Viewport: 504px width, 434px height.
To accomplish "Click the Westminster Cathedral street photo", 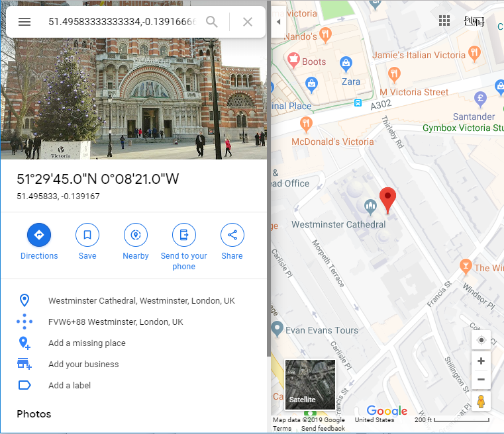I will point(133,98).
